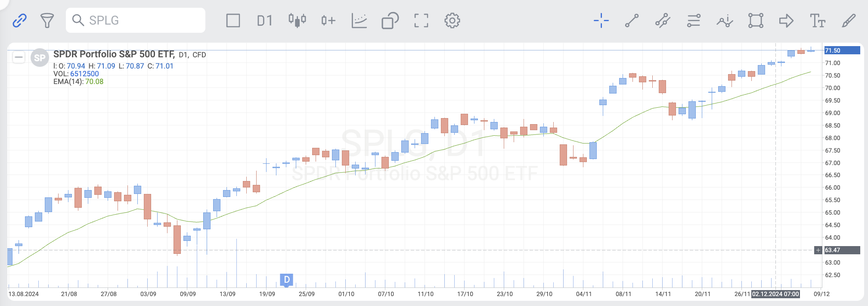Click the SPLG symbol search field
Viewport: 868px width, 306px height.
[136, 20]
